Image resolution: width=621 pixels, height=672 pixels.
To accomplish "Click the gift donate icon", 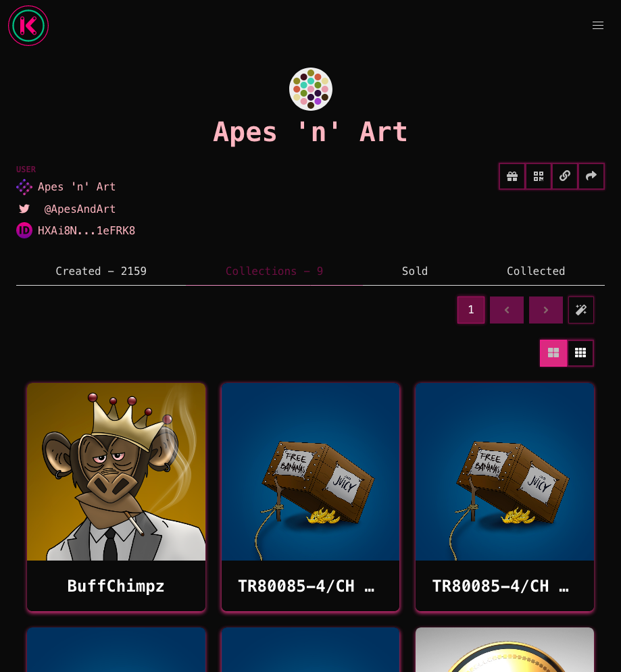I will click(512, 176).
